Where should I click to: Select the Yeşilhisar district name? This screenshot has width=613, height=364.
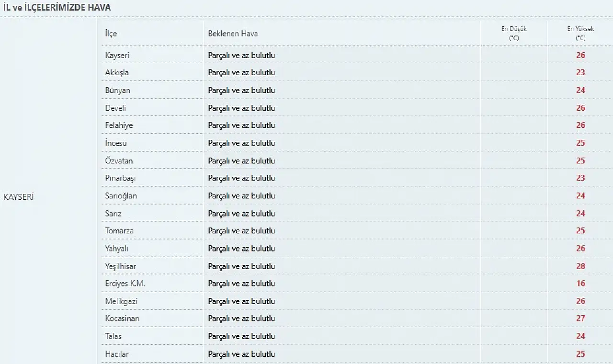coord(121,266)
